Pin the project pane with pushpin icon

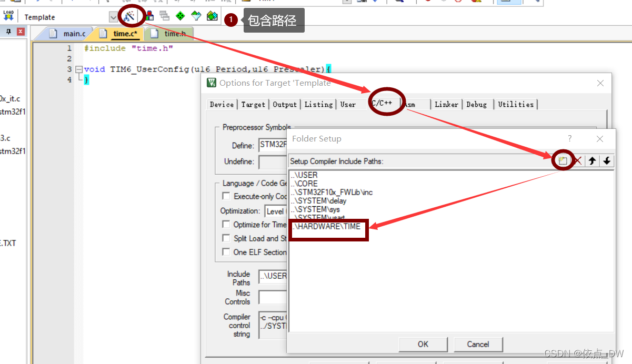(x=8, y=32)
